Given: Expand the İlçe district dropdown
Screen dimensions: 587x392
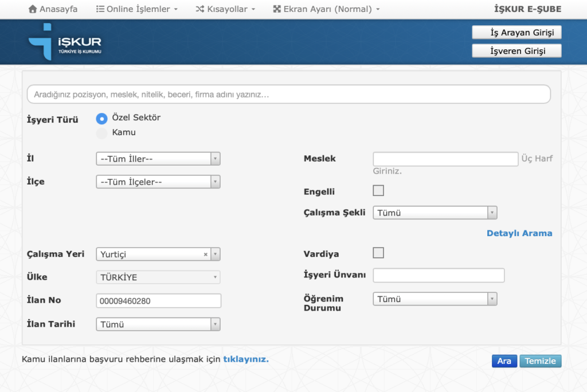Looking at the screenshot, I should point(158,182).
